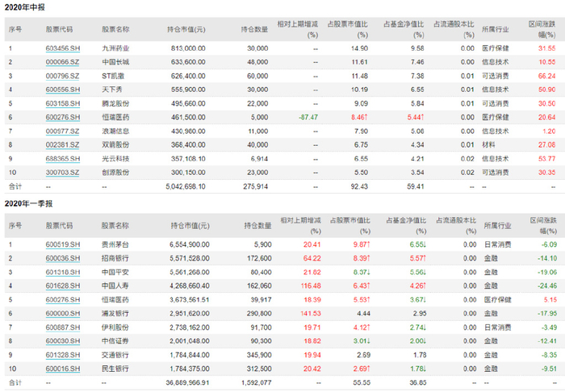This screenshot has height=392, width=565.
Task: Select stock name 民生银行
Action: 115,369
